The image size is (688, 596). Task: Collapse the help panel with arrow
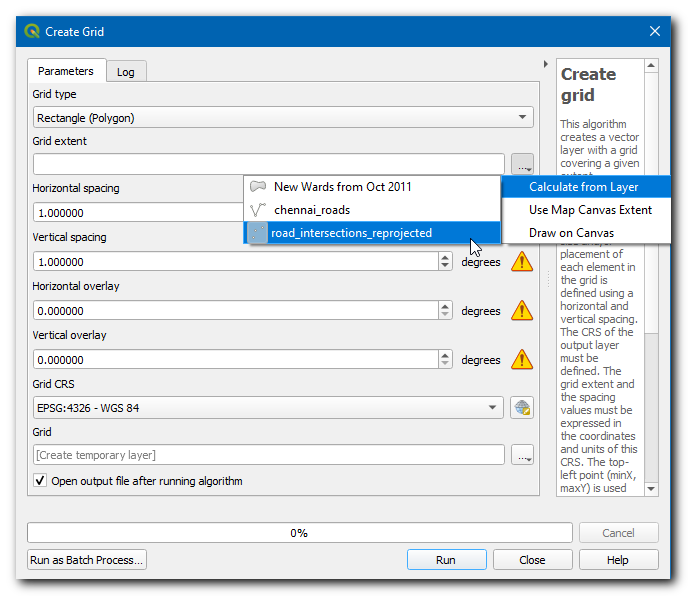545,64
